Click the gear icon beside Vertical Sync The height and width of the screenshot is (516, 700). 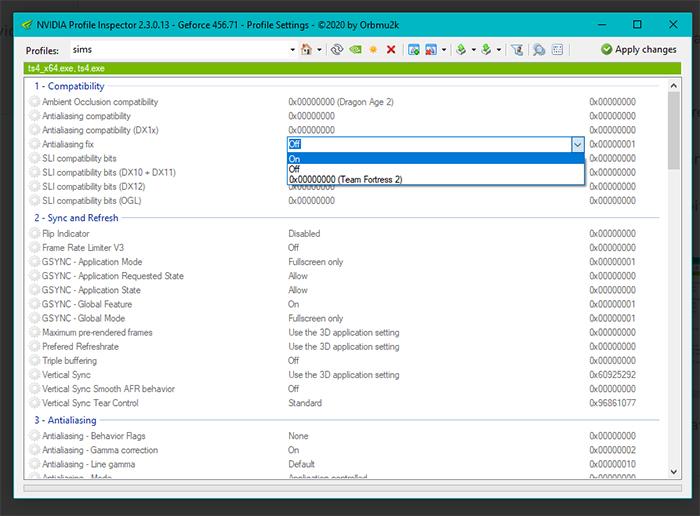(x=34, y=375)
